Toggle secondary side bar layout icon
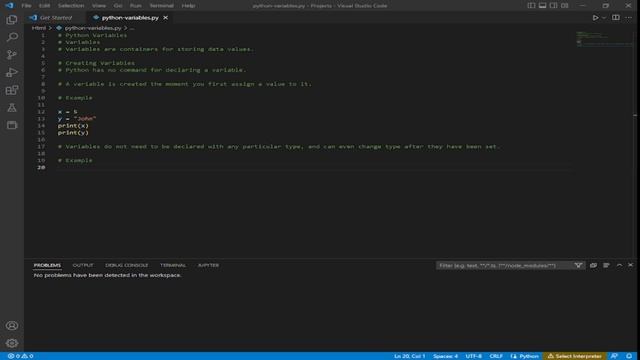 (x=553, y=6)
